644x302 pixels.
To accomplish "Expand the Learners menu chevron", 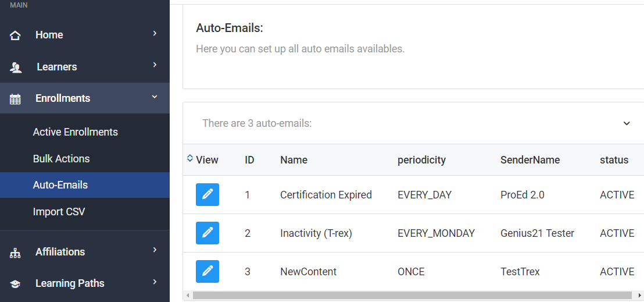I will click(155, 65).
